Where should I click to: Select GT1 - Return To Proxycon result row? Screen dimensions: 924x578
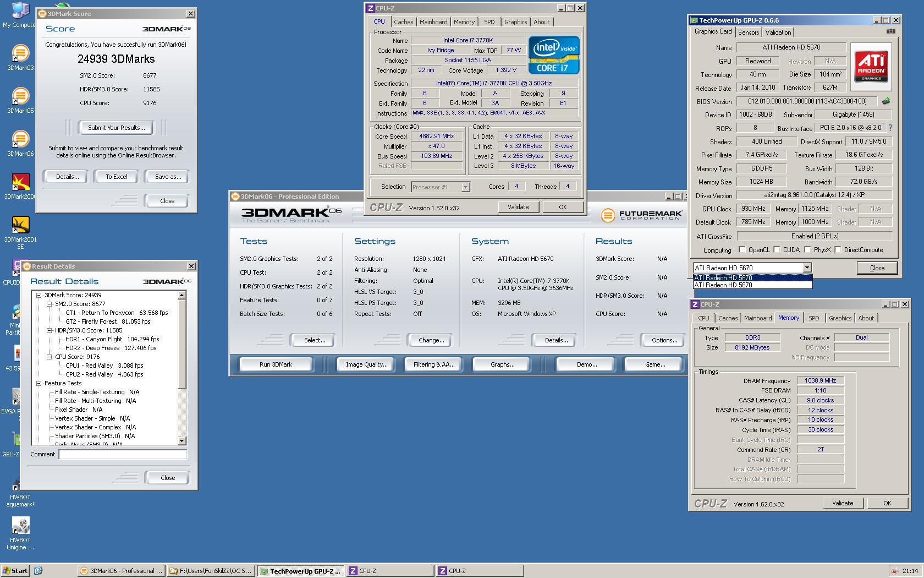[117, 313]
